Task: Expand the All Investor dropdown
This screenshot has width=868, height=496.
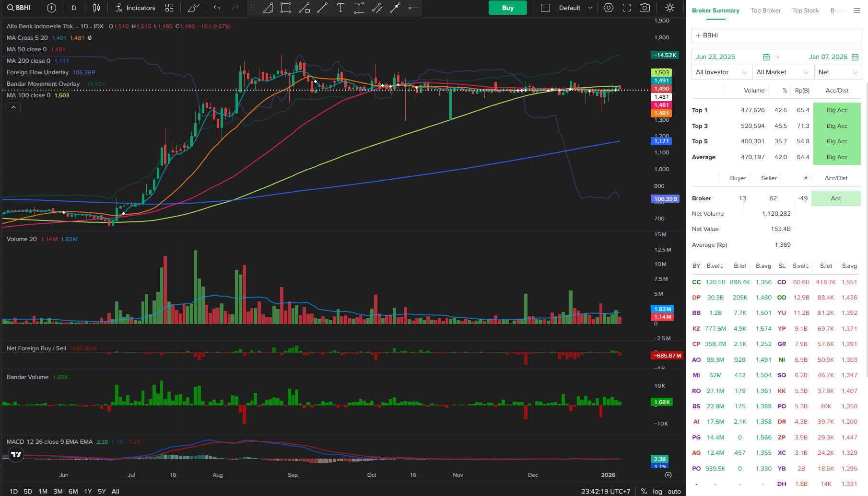Action: click(722, 72)
